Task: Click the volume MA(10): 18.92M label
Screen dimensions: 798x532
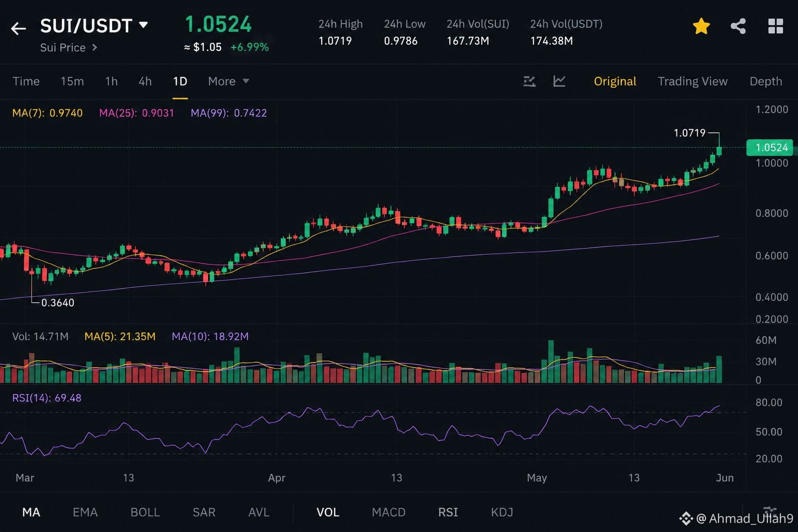Action: tap(210, 336)
